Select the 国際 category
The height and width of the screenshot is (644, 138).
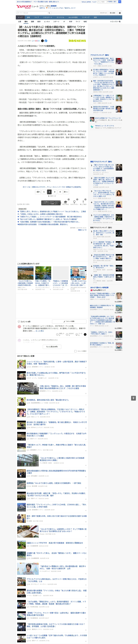tap(32, 21)
